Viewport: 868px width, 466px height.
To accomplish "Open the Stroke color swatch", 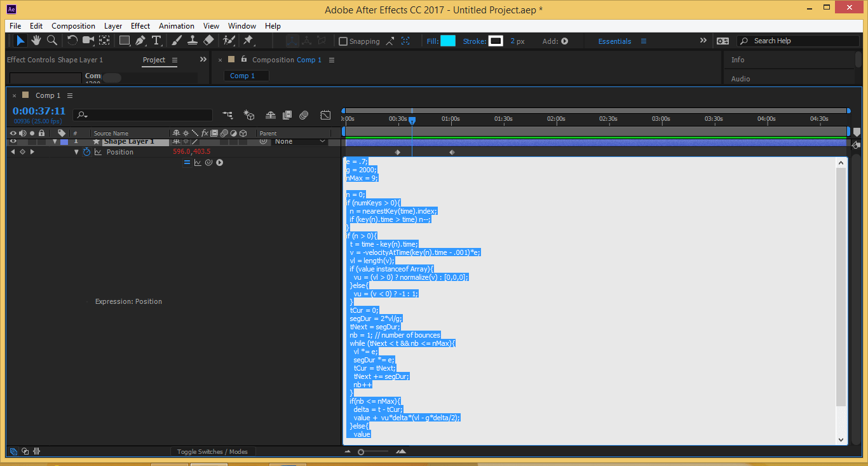I will click(x=496, y=41).
